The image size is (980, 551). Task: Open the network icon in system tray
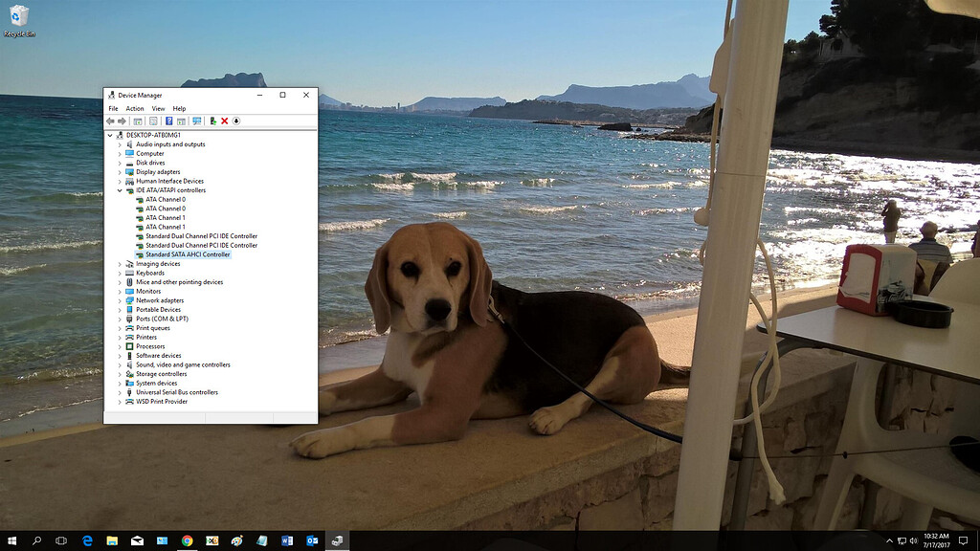point(902,541)
